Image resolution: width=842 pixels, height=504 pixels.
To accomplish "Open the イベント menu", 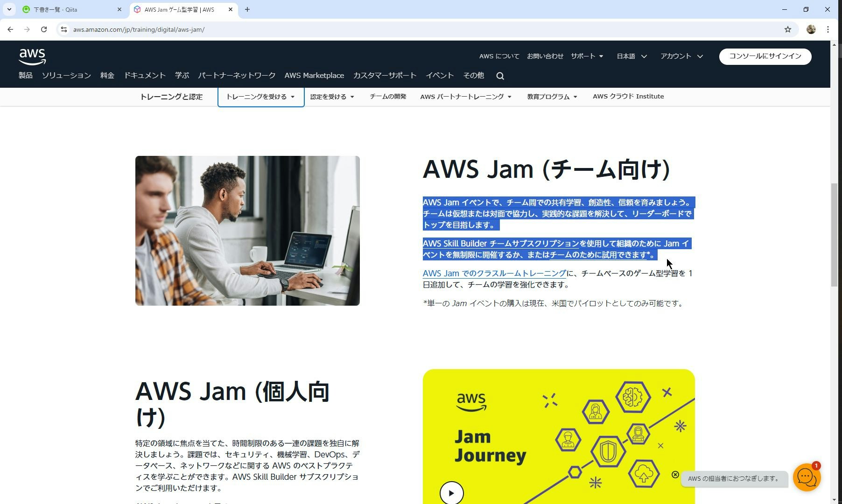I will tap(440, 76).
